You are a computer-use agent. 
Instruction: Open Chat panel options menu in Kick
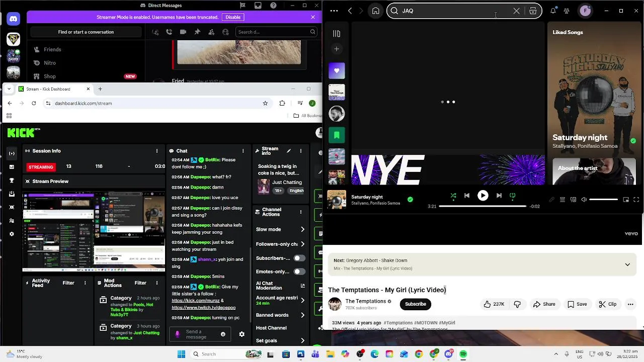[243, 151]
